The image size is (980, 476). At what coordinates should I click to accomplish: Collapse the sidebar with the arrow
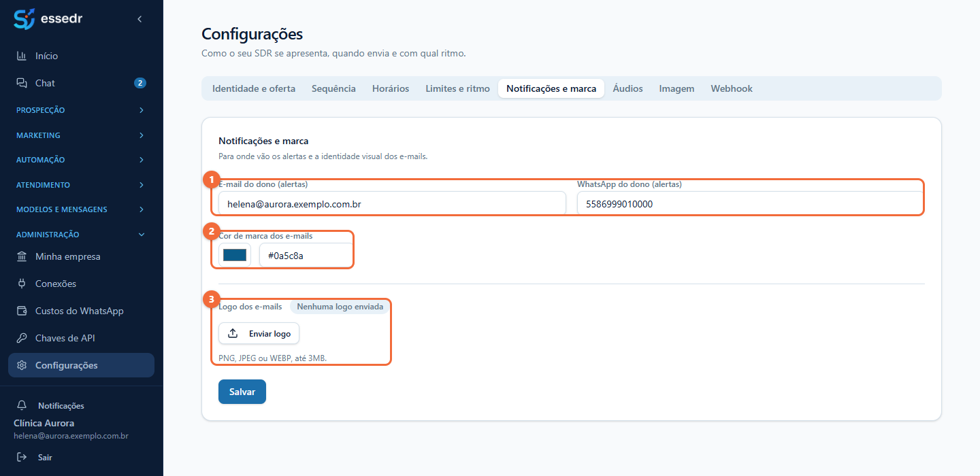[x=140, y=19]
